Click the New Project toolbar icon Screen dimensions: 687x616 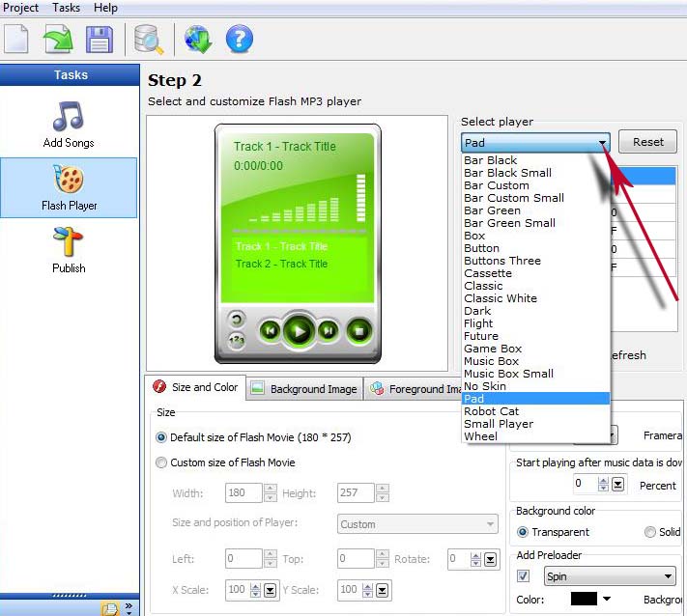(x=16, y=40)
